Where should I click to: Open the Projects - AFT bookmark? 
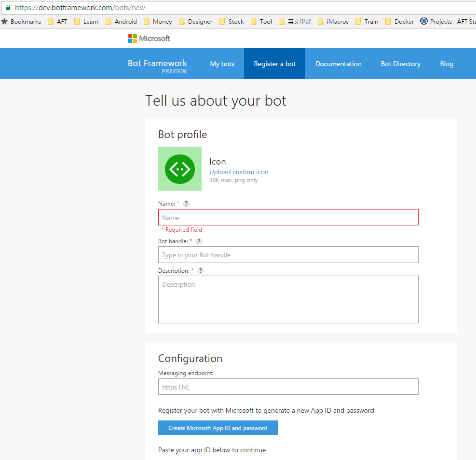pyautogui.click(x=448, y=21)
